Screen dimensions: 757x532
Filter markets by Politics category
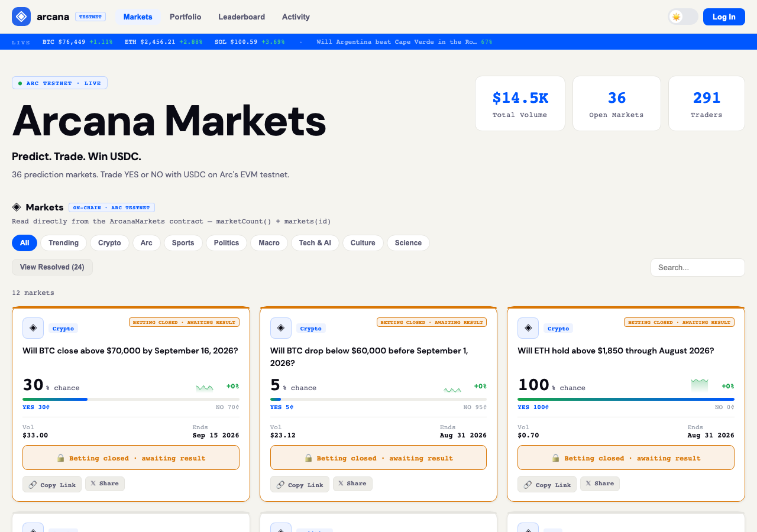227,243
